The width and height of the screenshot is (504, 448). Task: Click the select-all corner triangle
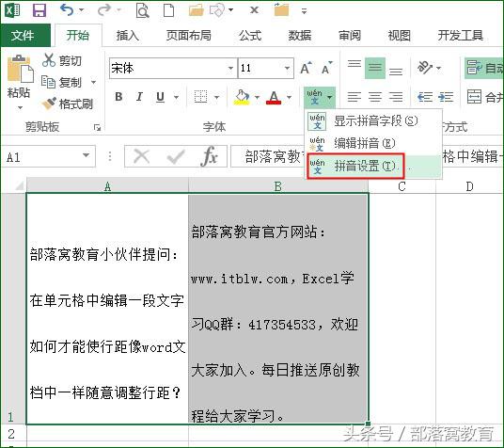(20, 185)
